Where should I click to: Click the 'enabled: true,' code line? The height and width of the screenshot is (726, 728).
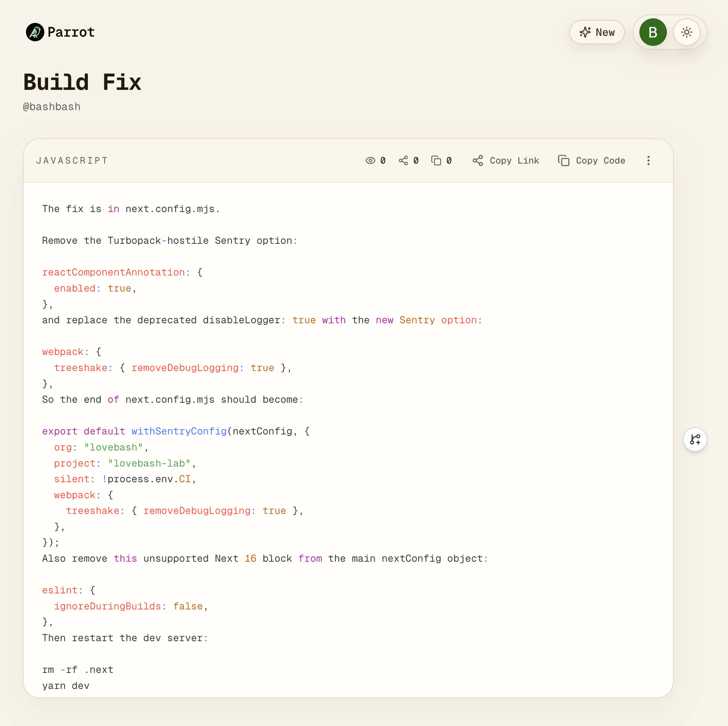pyautogui.click(x=95, y=288)
